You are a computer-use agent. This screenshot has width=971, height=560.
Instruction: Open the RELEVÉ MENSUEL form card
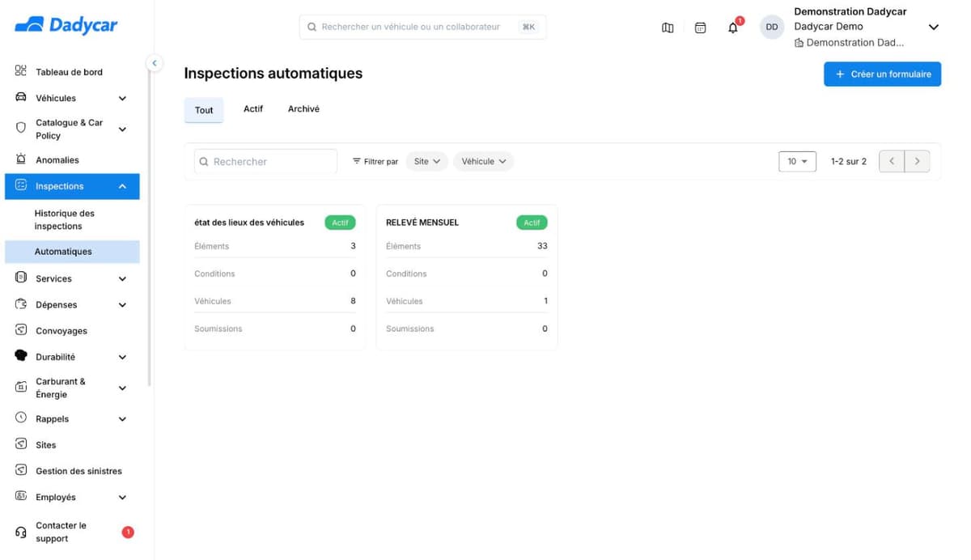467,278
